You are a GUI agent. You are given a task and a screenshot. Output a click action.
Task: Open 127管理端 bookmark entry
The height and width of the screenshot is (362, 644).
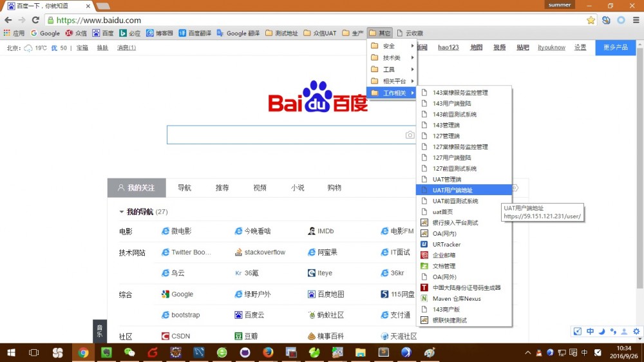pos(464,136)
